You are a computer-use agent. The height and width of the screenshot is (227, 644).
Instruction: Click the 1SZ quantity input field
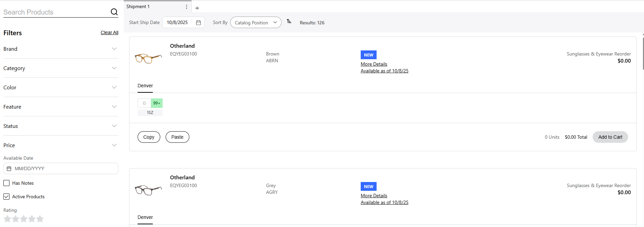click(144, 103)
